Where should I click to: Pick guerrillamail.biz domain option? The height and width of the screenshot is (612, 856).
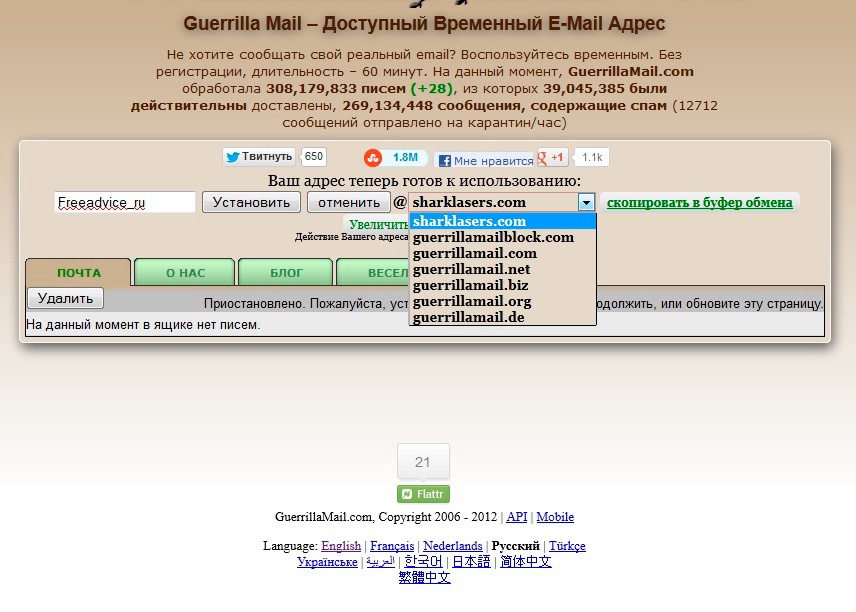click(x=502, y=285)
